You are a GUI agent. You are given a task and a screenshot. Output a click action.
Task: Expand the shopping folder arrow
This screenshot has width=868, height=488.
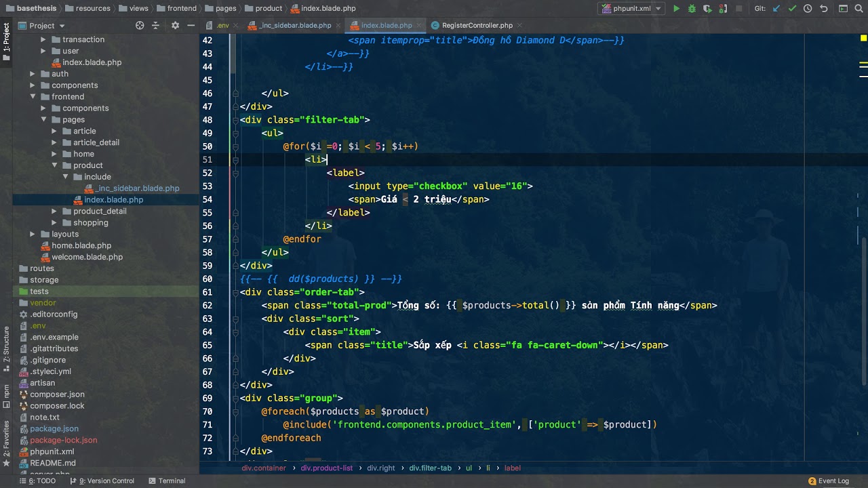tap(54, 222)
